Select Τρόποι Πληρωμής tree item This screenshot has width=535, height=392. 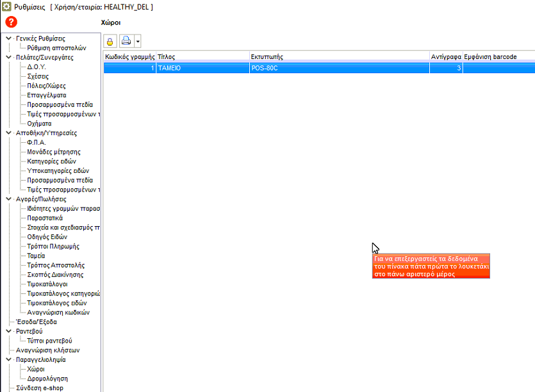[53, 247]
